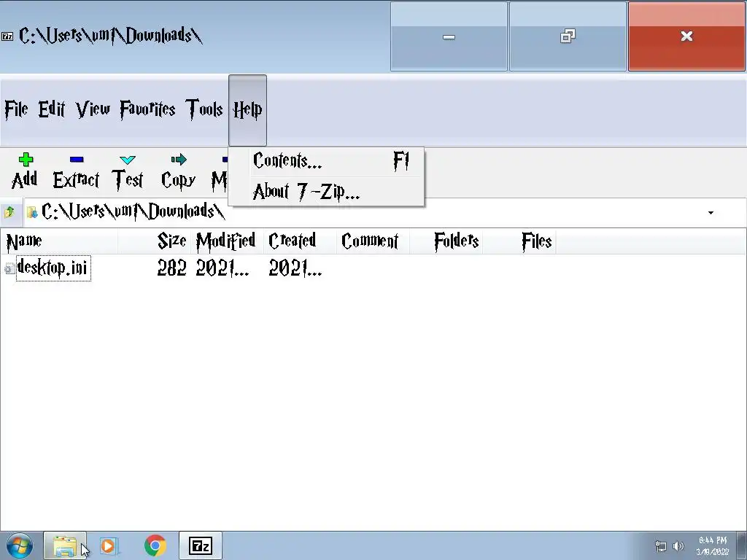Select the desktop.ini file name
The image size is (747, 560).
53,268
